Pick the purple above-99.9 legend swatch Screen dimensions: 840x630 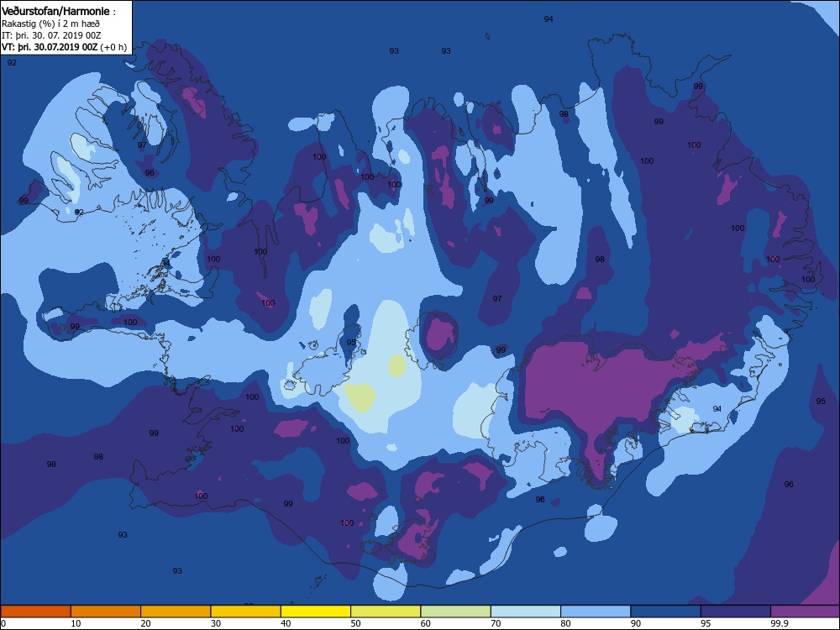pyautogui.click(x=806, y=612)
